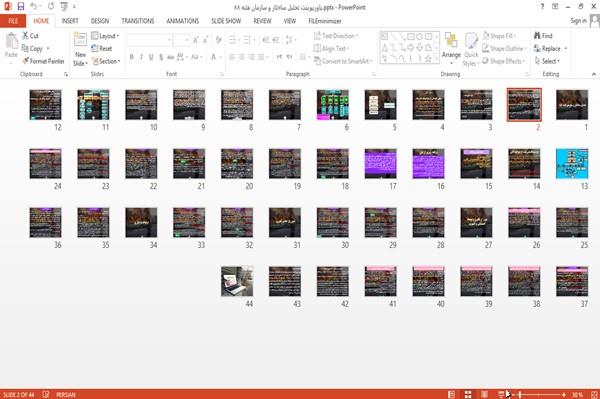Switch to Reading View icon
Image resolution: width=600 pixels, height=399 pixels.
484,394
